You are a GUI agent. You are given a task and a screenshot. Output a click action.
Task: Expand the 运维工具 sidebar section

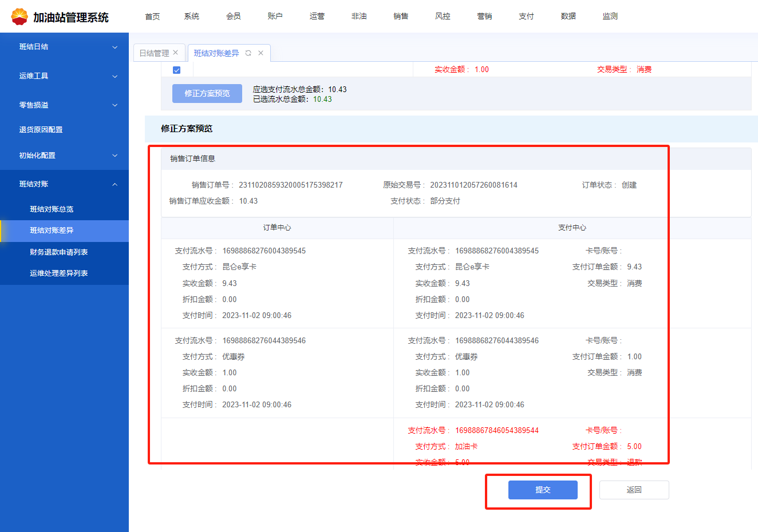(x=64, y=76)
